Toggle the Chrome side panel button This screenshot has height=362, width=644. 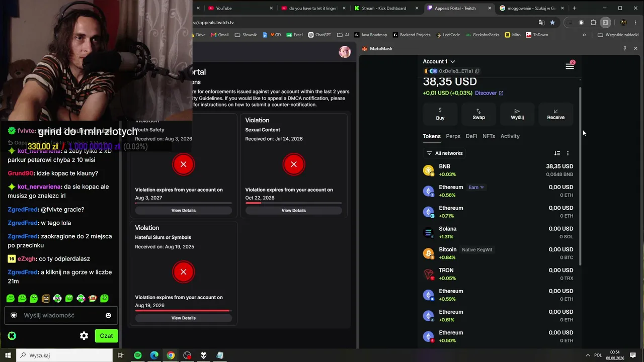[606, 23]
